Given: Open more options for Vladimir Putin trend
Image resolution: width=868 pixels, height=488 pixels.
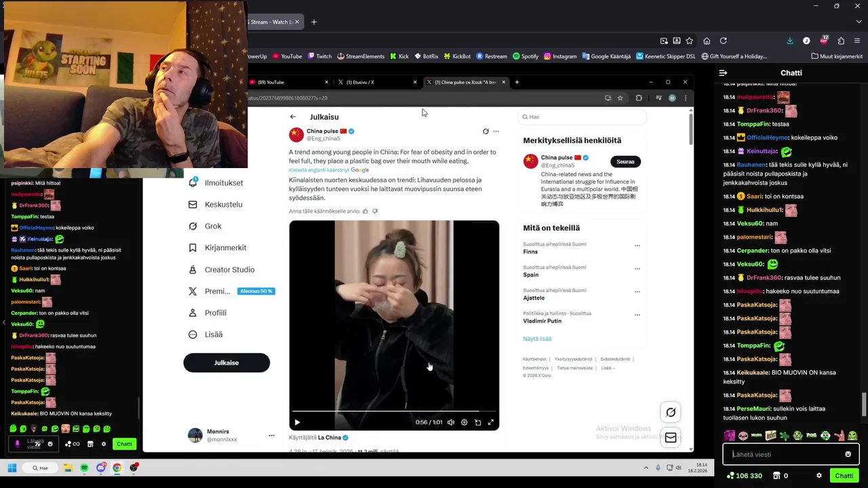Looking at the screenshot, I should tap(637, 315).
